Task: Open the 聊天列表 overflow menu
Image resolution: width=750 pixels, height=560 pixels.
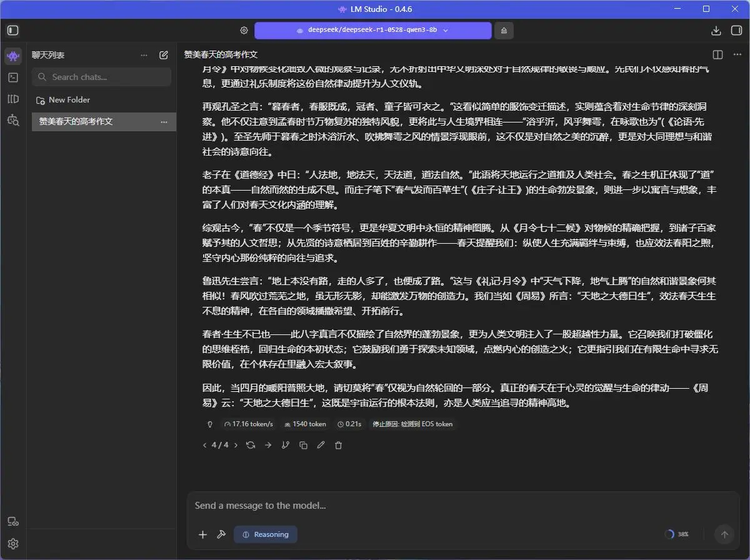Action: [x=144, y=55]
